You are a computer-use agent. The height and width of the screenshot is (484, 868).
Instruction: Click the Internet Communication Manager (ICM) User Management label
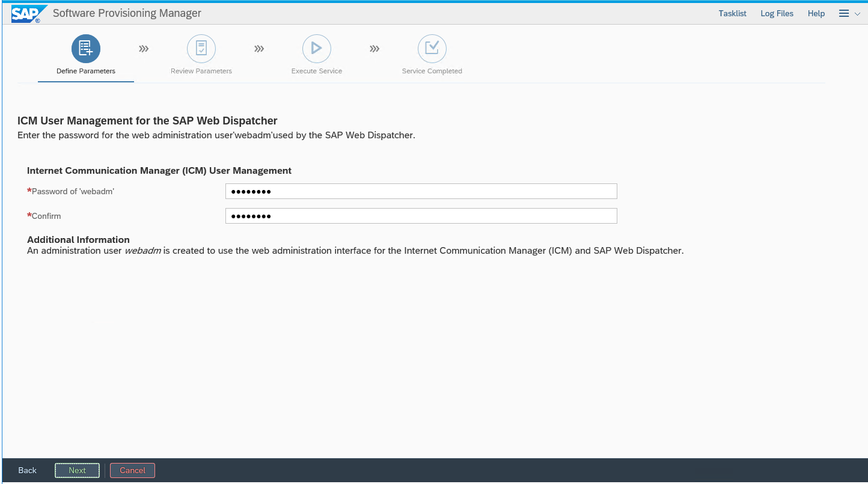[159, 171]
